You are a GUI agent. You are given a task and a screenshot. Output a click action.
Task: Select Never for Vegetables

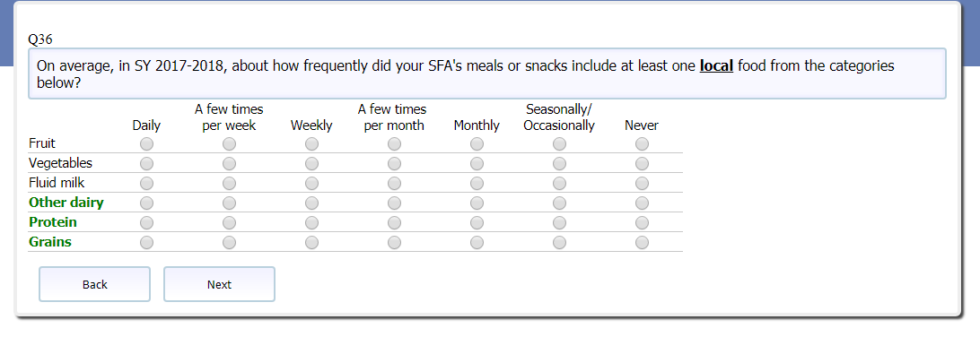click(x=642, y=164)
